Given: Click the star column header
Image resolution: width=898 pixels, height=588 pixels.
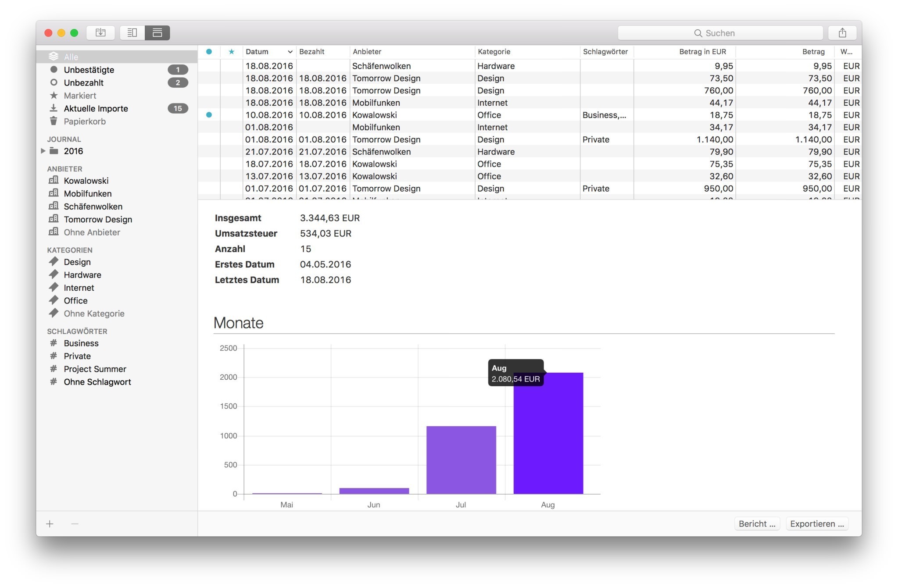Looking at the screenshot, I should [231, 52].
